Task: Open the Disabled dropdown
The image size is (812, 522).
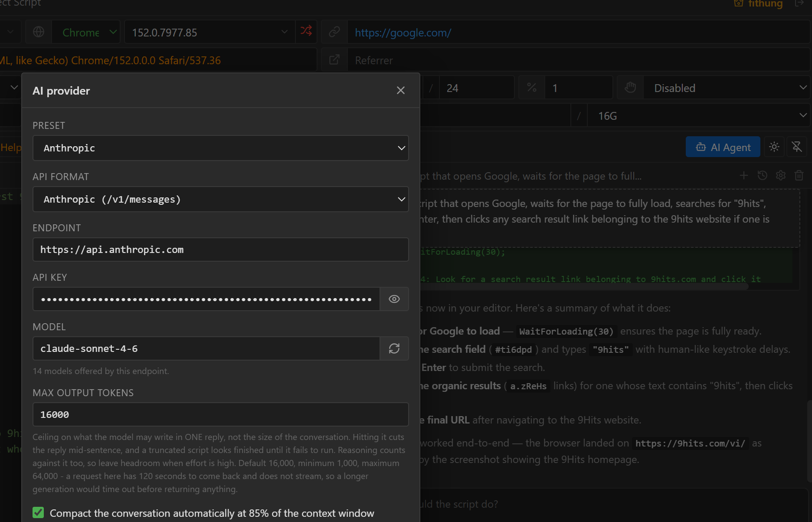Action: tap(727, 88)
